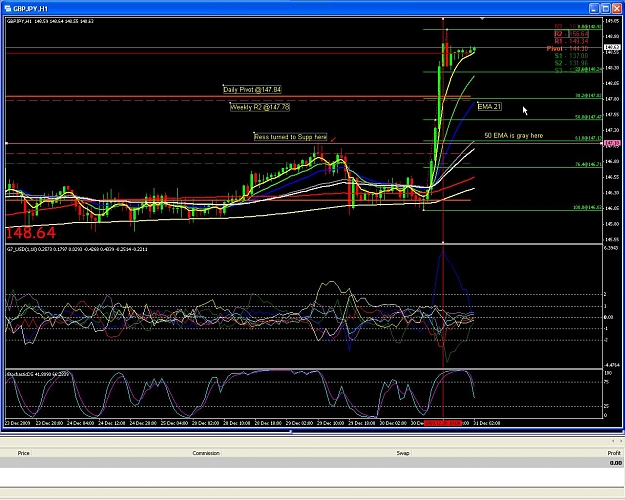Click the left scroll arrow above Profit column

(x=613, y=441)
